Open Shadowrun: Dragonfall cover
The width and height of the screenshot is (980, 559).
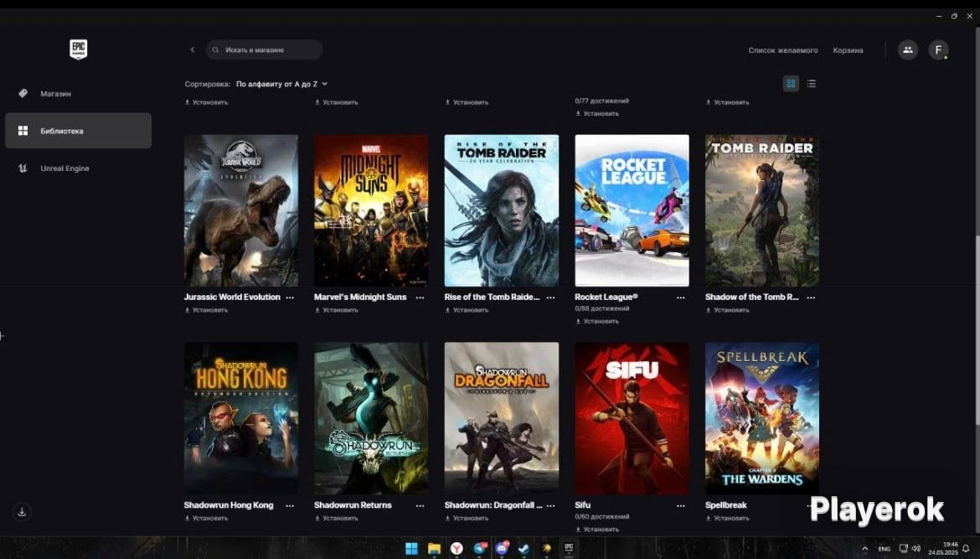pyautogui.click(x=501, y=418)
